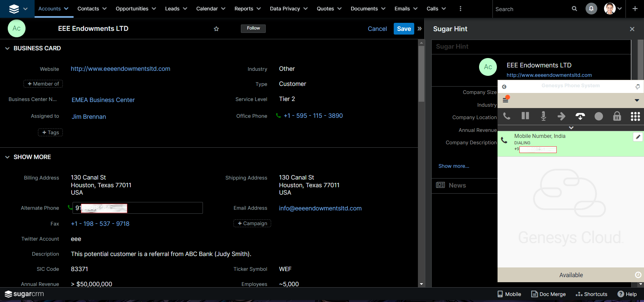Open the Genesys menu with notification badge
Image resolution: width=644 pixels, height=302 pixels.
(x=506, y=99)
